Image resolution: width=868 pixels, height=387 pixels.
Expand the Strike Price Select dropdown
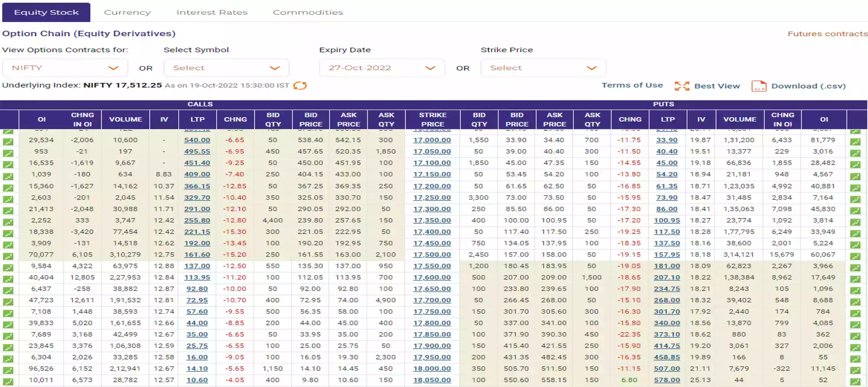pos(543,68)
